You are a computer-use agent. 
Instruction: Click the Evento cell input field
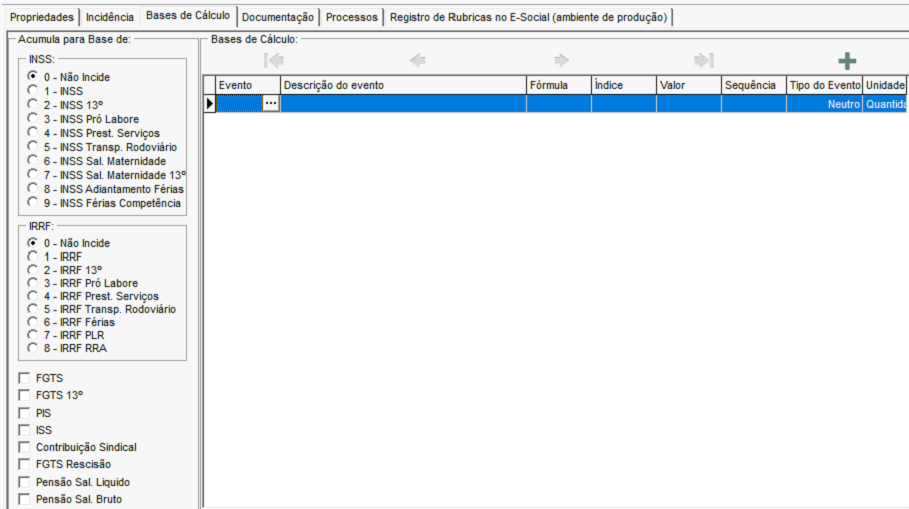[x=239, y=104]
